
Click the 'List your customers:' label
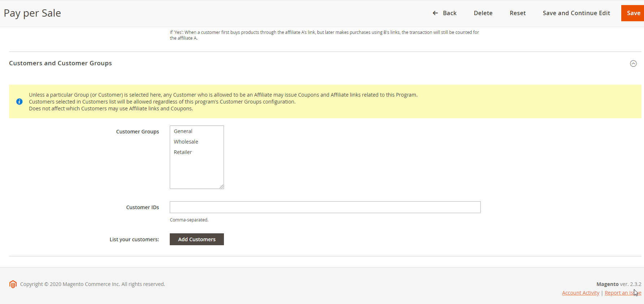click(134, 239)
